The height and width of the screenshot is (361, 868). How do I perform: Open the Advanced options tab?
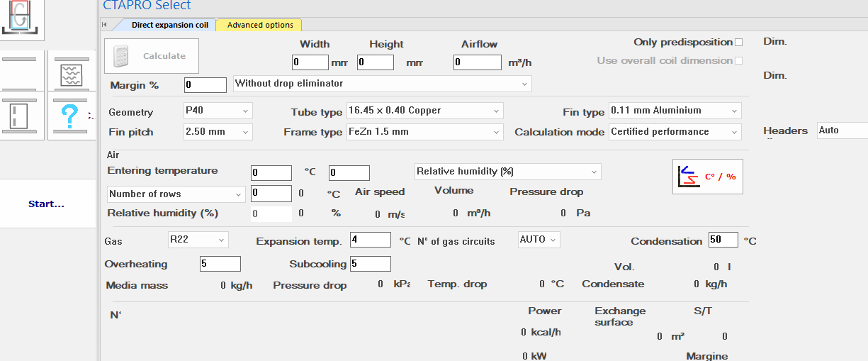tap(260, 25)
